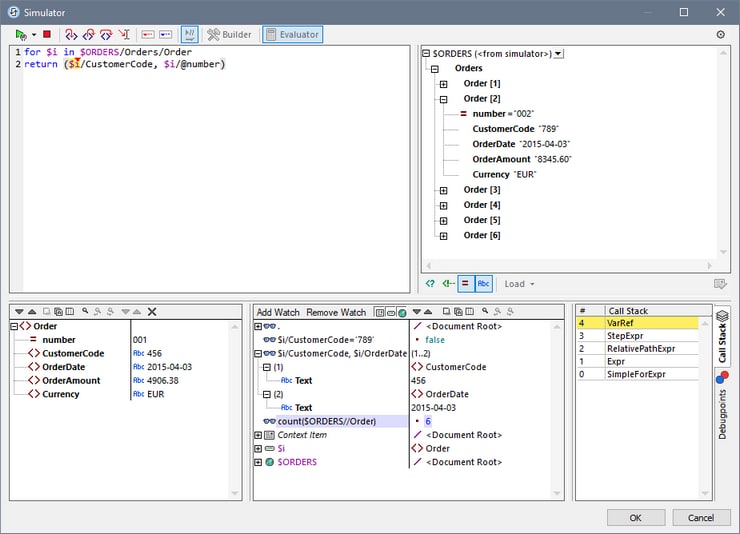Click the Debugpoints side tab icon

[x=722, y=378]
